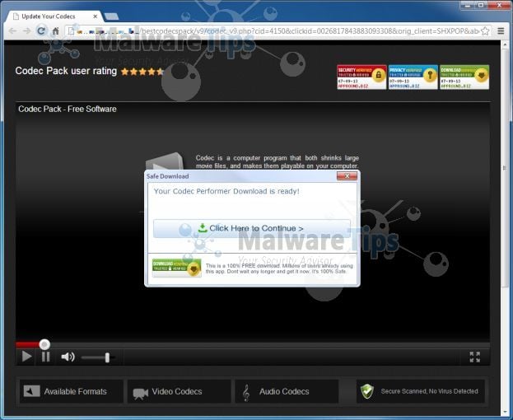Click the Safe Download title bar text
513x420 pixels.
(167, 176)
